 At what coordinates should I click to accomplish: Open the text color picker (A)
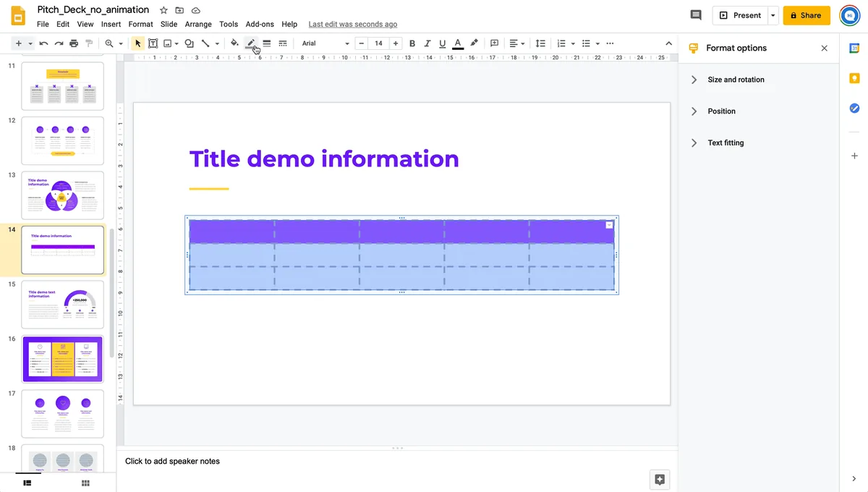click(457, 43)
